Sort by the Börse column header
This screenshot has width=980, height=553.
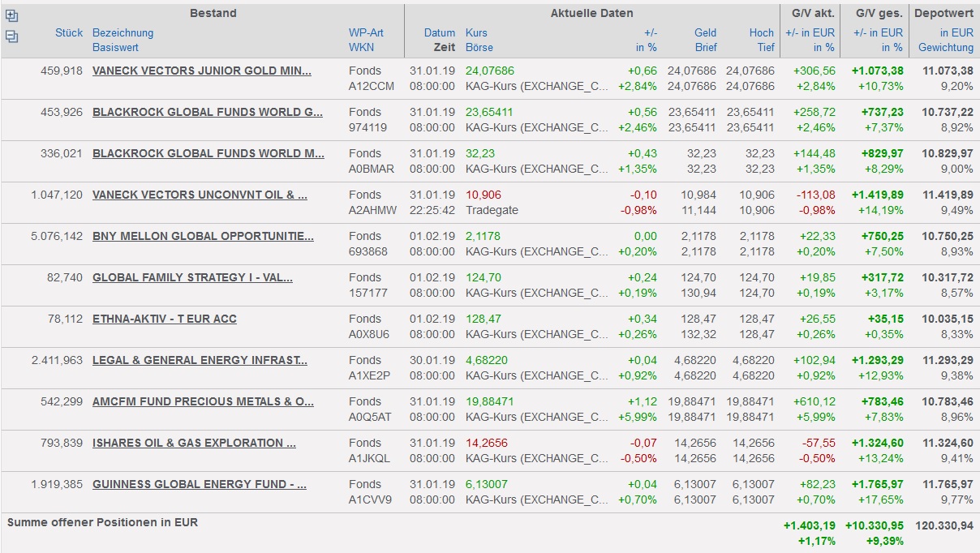point(479,48)
